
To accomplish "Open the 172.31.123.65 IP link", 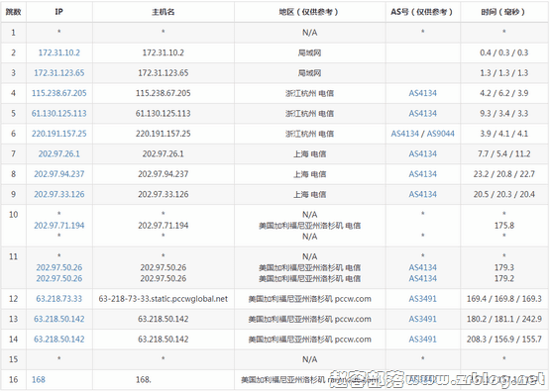I will (58, 73).
